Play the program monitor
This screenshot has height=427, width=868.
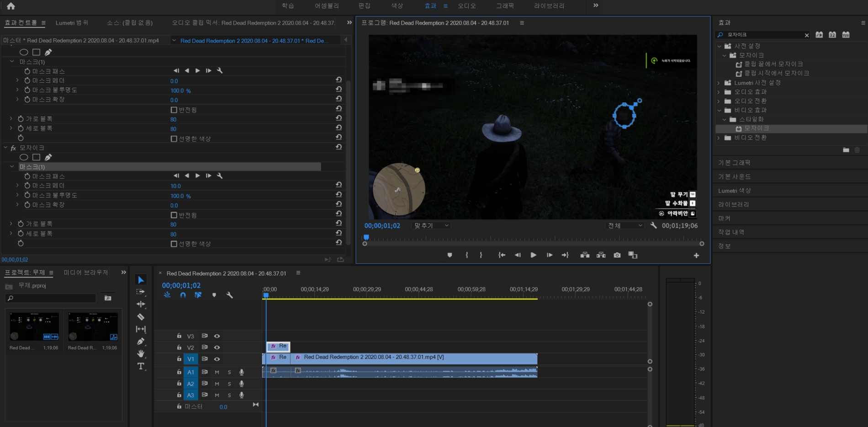click(533, 255)
